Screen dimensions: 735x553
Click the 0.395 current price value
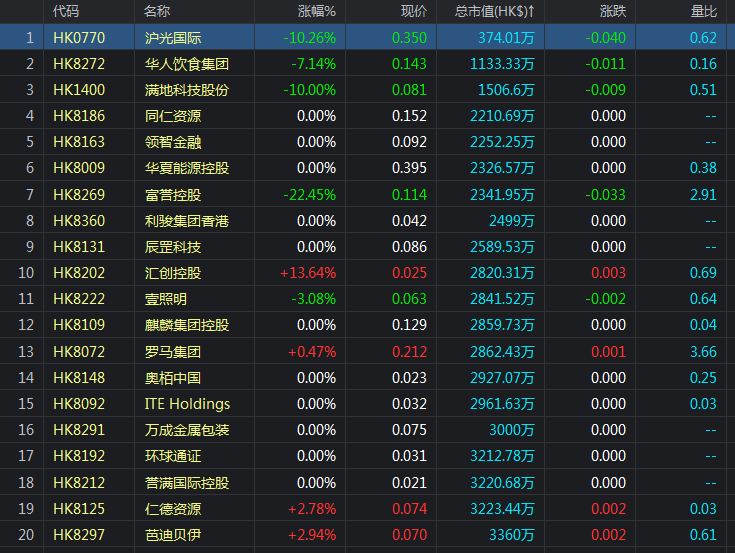(409, 168)
